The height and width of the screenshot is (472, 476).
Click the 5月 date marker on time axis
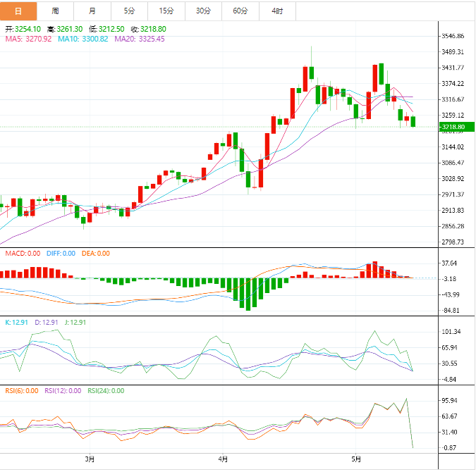(x=356, y=459)
